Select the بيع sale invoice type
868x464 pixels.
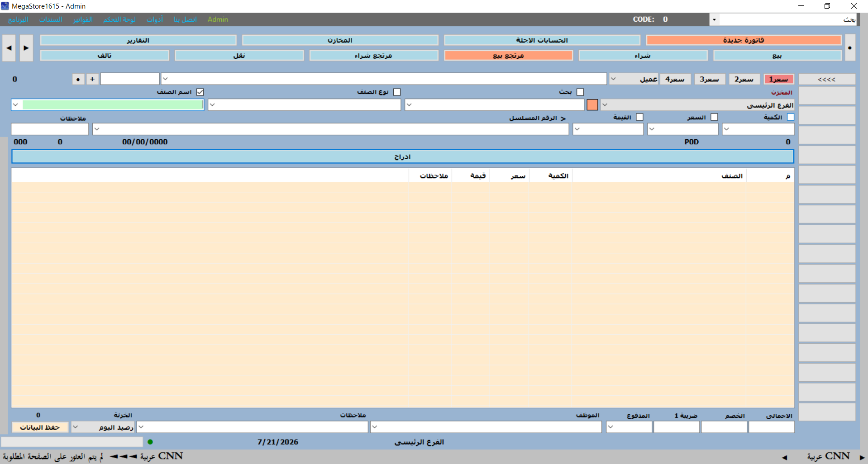pyautogui.click(x=777, y=56)
